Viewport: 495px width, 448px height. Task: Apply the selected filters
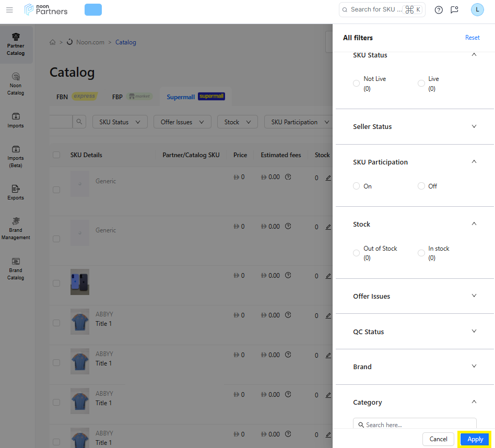pyautogui.click(x=475, y=439)
